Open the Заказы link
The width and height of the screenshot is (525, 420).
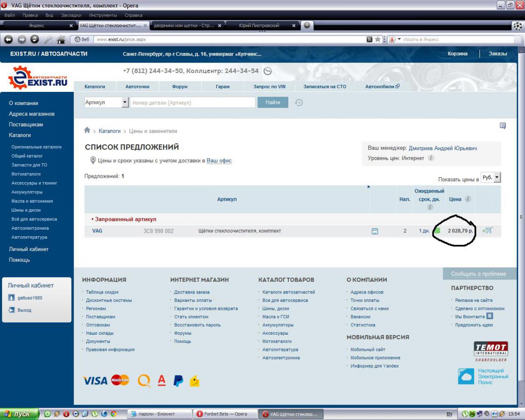tap(498, 54)
